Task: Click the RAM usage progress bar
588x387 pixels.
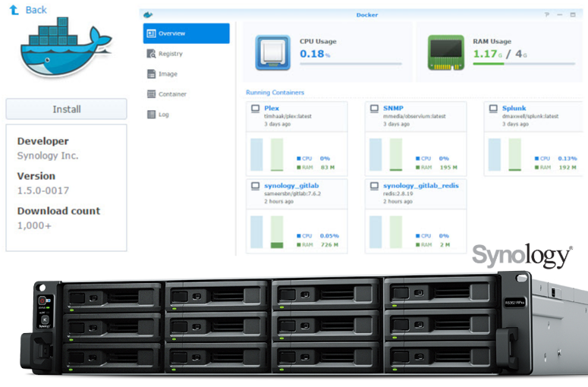Action: tap(524, 64)
